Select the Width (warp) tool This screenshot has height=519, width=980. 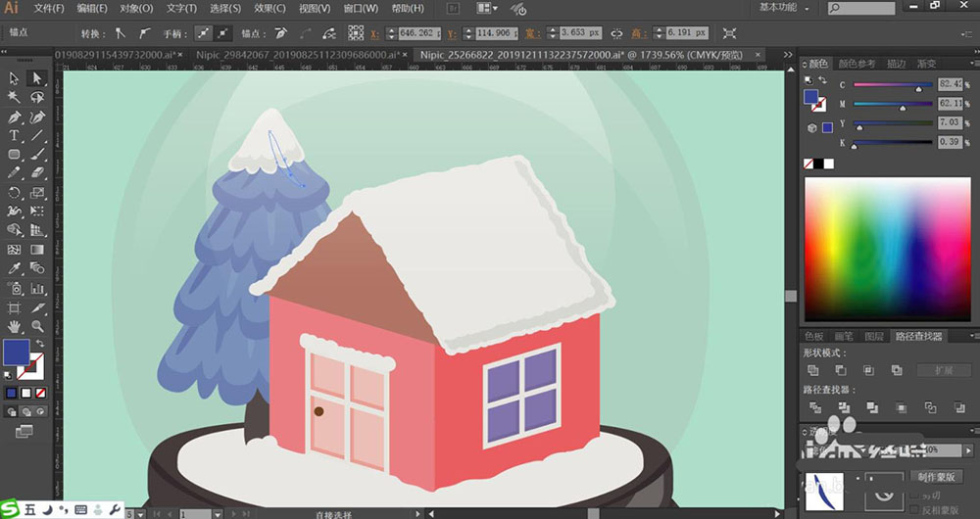click(14, 212)
